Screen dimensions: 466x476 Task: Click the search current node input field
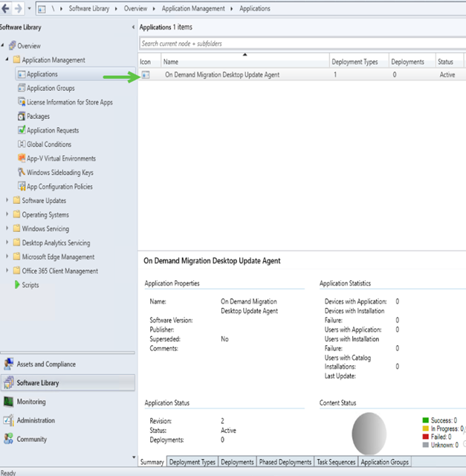302,43
